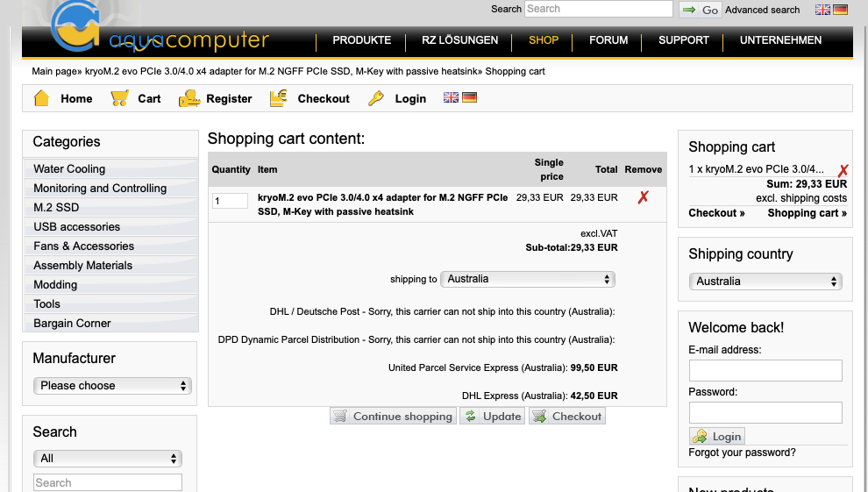The width and height of the screenshot is (868, 492).
Task: Click 'Sub-total:29,33 EUR' text
Action: click(572, 247)
